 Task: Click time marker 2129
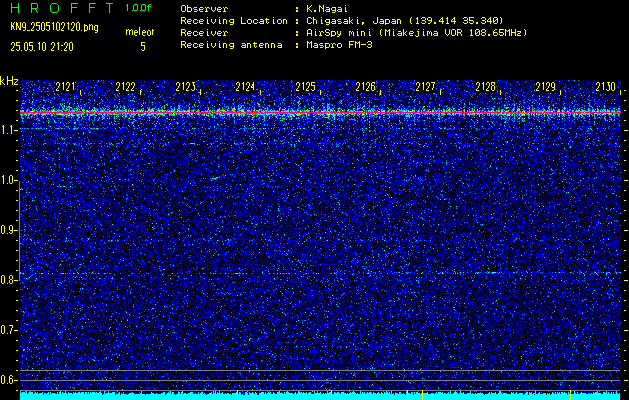pos(546,87)
